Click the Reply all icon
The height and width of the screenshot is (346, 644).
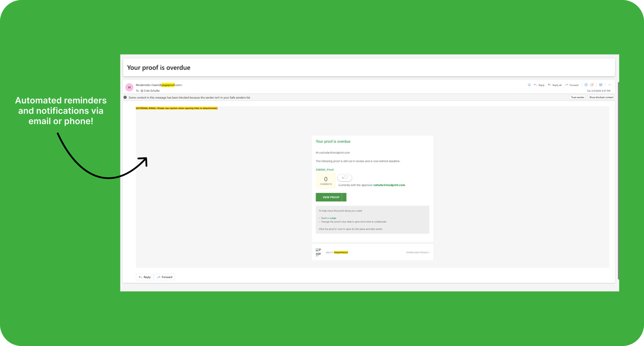coord(549,85)
